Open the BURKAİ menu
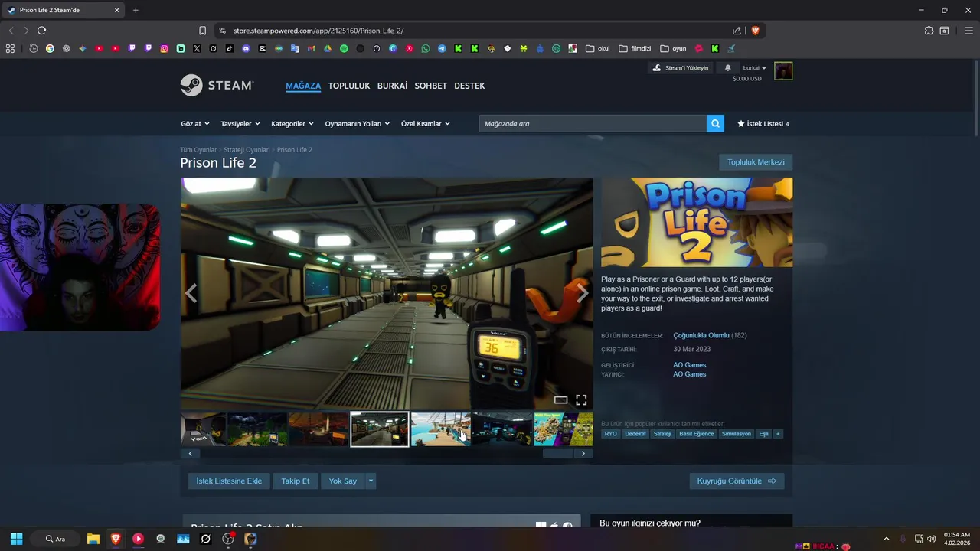Screen dimensions: 980x551 [392, 86]
